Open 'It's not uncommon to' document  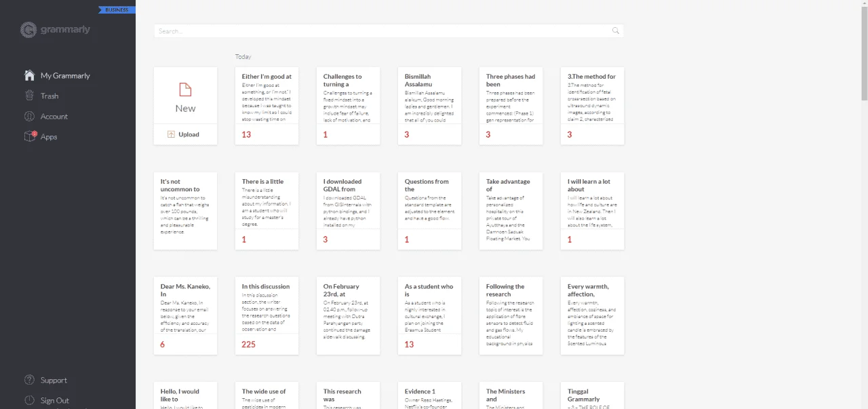pos(185,211)
